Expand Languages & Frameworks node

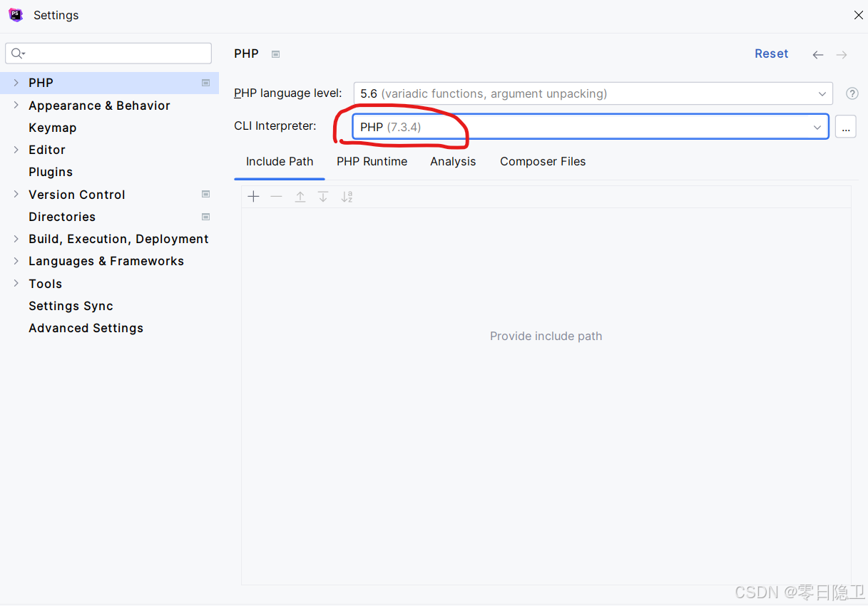click(x=16, y=261)
